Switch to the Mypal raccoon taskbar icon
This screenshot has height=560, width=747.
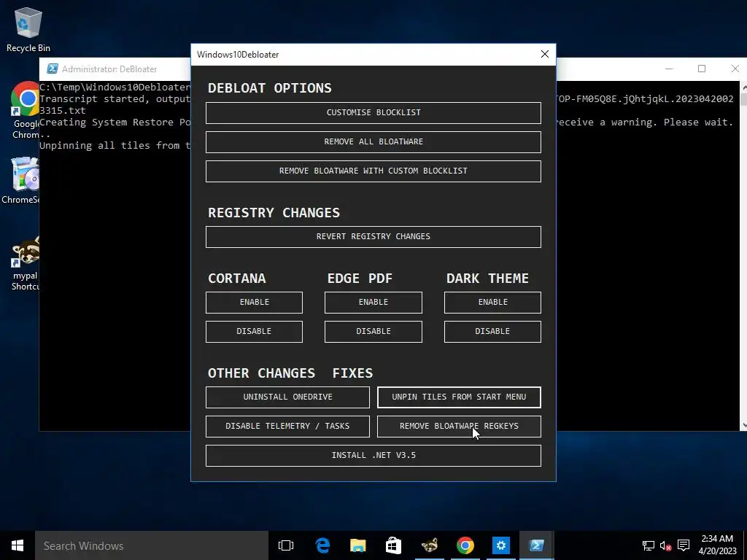tap(429, 545)
